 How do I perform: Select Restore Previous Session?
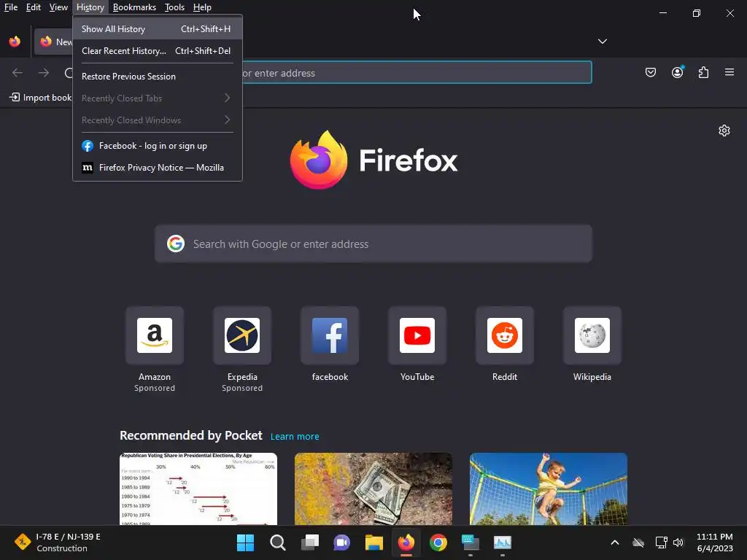click(x=158, y=76)
